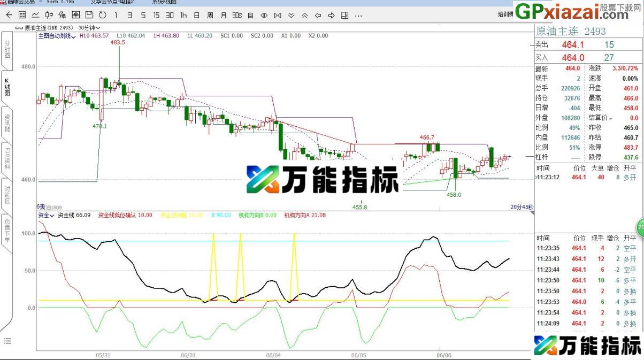The image size is (644, 360).
Task: Select the 1-hour timeframe icon
Action: pyautogui.click(x=183, y=15)
